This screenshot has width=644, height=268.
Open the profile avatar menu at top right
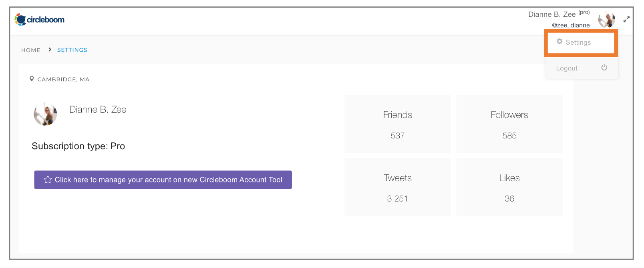pyautogui.click(x=607, y=19)
